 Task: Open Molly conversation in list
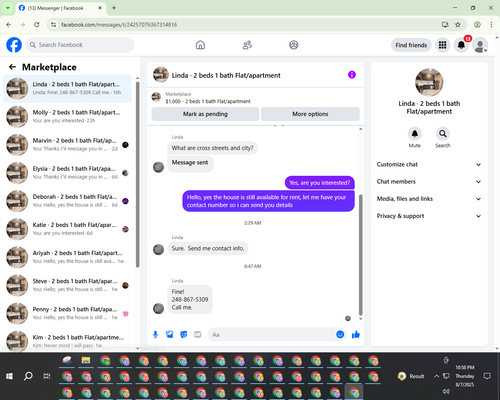pyautogui.click(x=67, y=116)
